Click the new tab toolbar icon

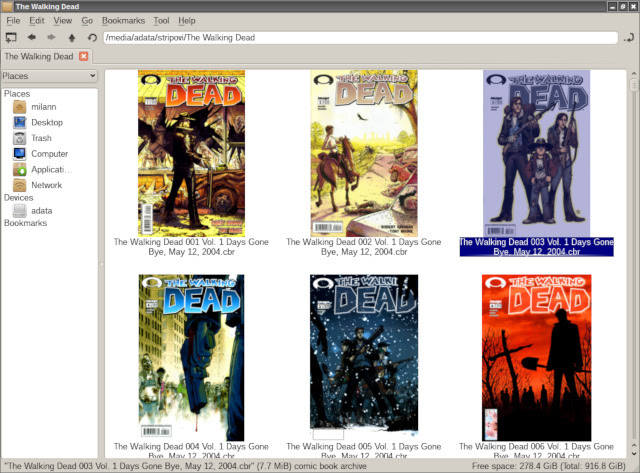11,38
